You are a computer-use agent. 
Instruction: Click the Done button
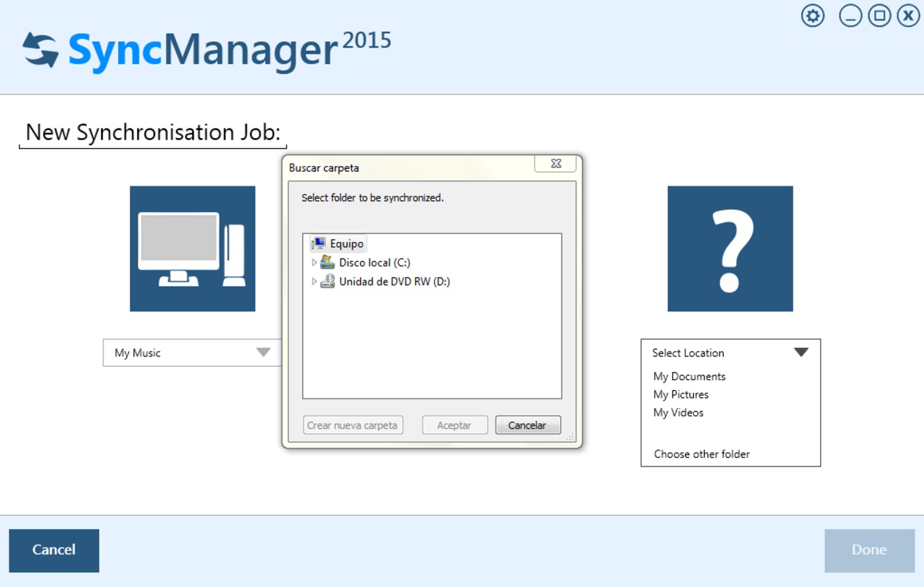click(x=870, y=550)
